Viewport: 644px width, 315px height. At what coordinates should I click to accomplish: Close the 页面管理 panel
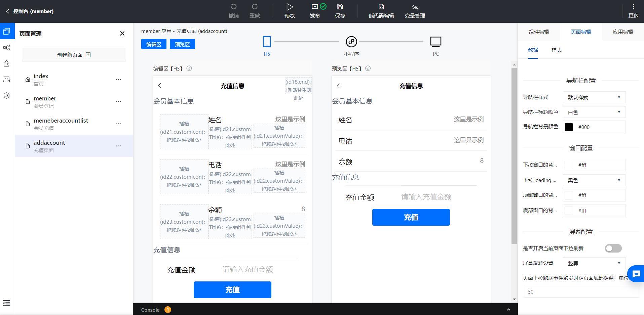122,33
